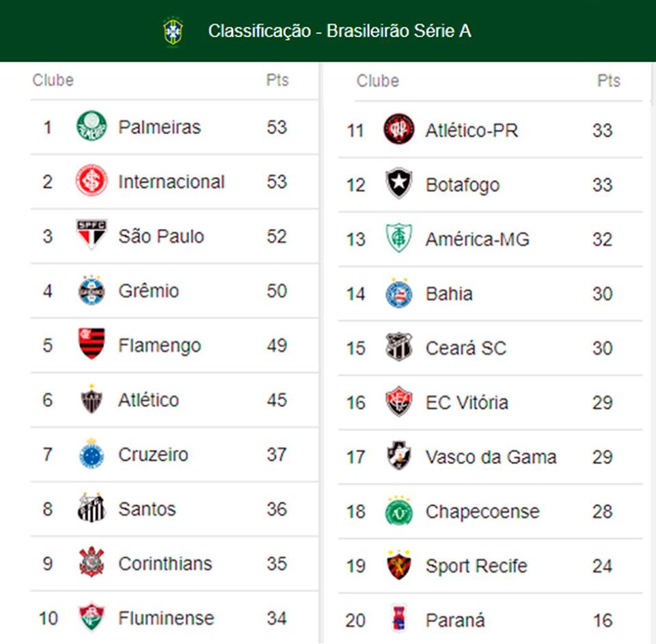Click the Botafogo star crest
This screenshot has height=644, width=656.
click(398, 184)
